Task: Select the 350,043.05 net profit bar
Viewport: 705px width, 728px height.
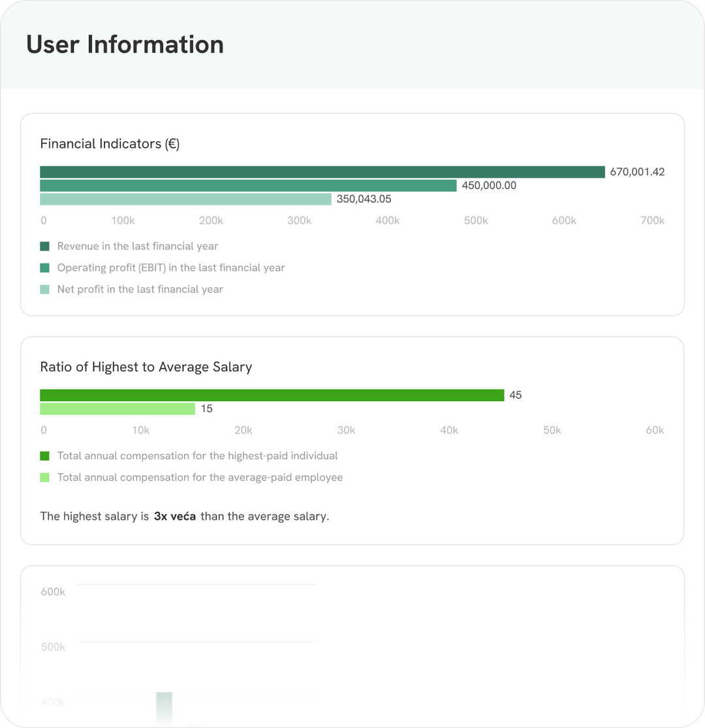Action: pyautogui.click(x=185, y=199)
